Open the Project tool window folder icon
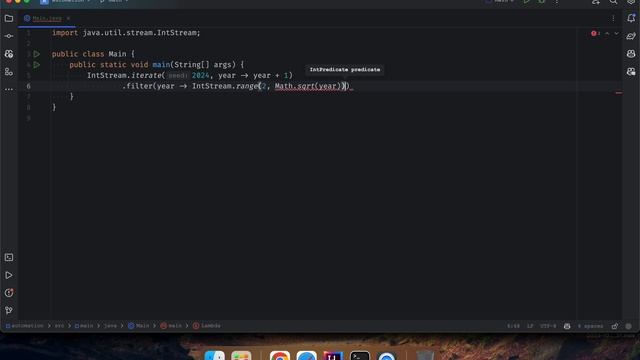The image size is (640, 360). pyautogui.click(x=9, y=18)
